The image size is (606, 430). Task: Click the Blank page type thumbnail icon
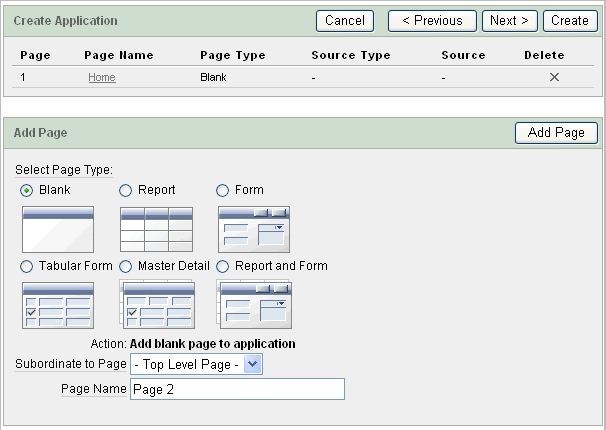pyautogui.click(x=58, y=229)
